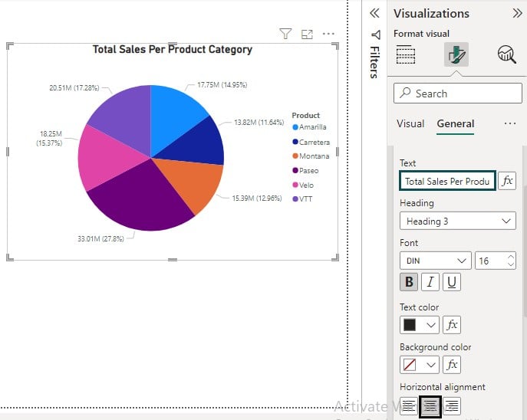The image size is (527, 420).
Task: Open the Filters pane funnel icon
Action: pyautogui.click(x=376, y=35)
